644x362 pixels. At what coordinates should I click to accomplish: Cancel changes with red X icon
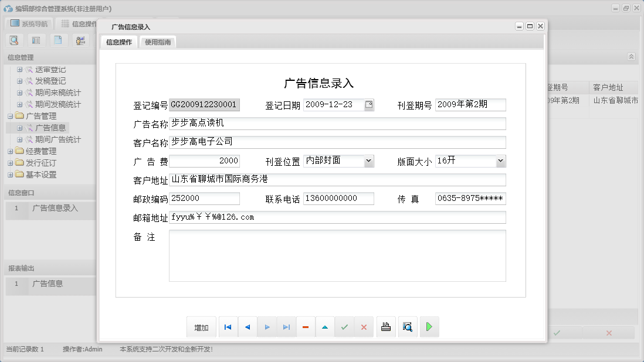(364, 327)
